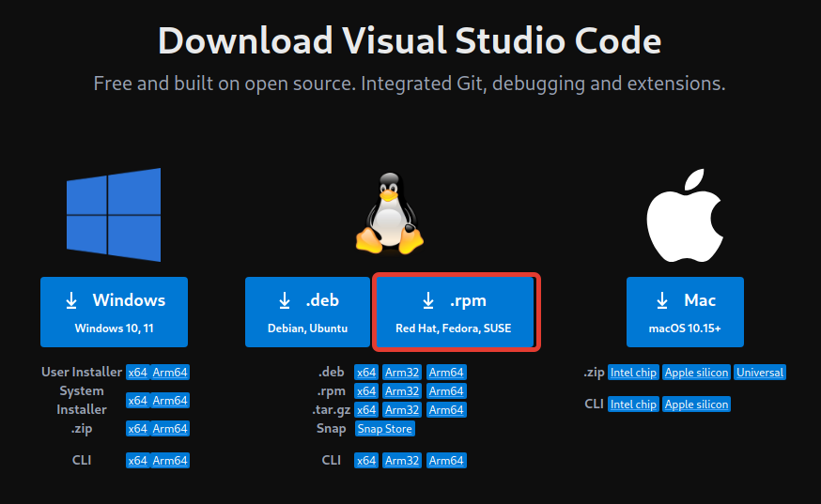The image size is (821, 504).
Task: Click the 'System Installer' label
Action: (x=82, y=400)
